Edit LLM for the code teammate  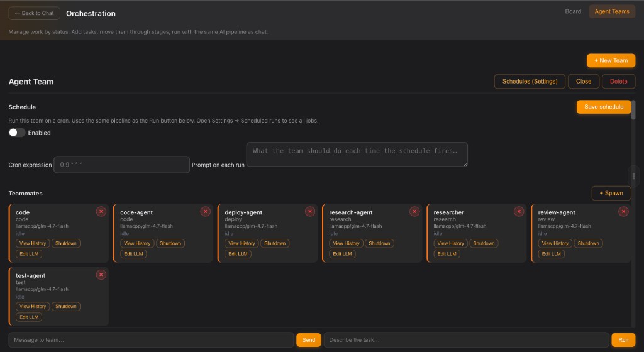tap(29, 254)
